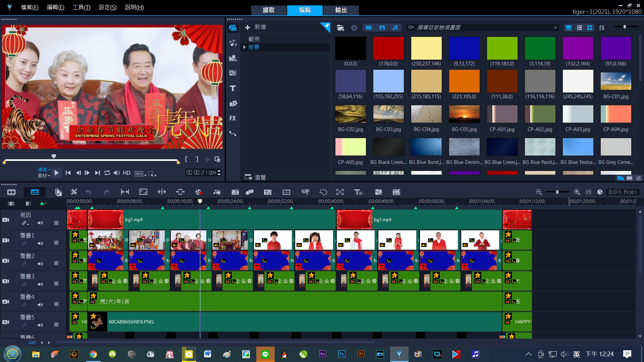This screenshot has width=644, height=362.
Task: Open the Title library (T) icon
Action: coord(233,88)
